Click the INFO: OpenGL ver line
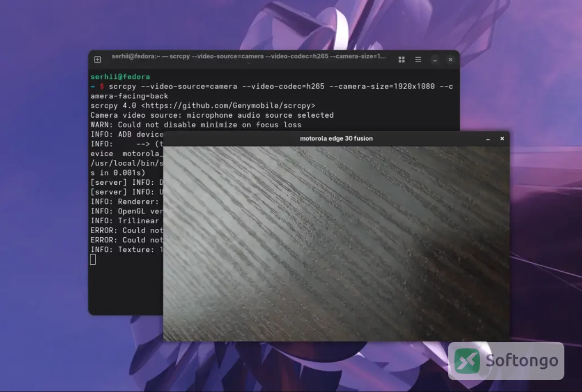The width and height of the screenshot is (582, 392). (127, 211)
